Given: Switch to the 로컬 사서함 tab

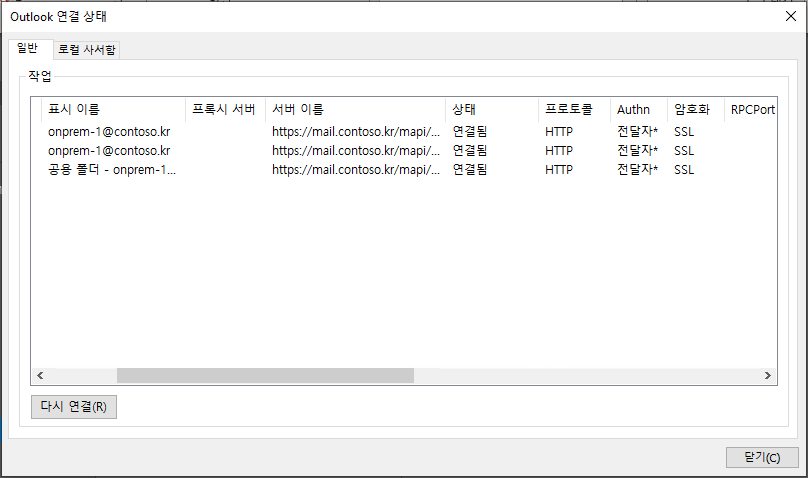Looking at the screenshot, I should (x=87, y=50).
